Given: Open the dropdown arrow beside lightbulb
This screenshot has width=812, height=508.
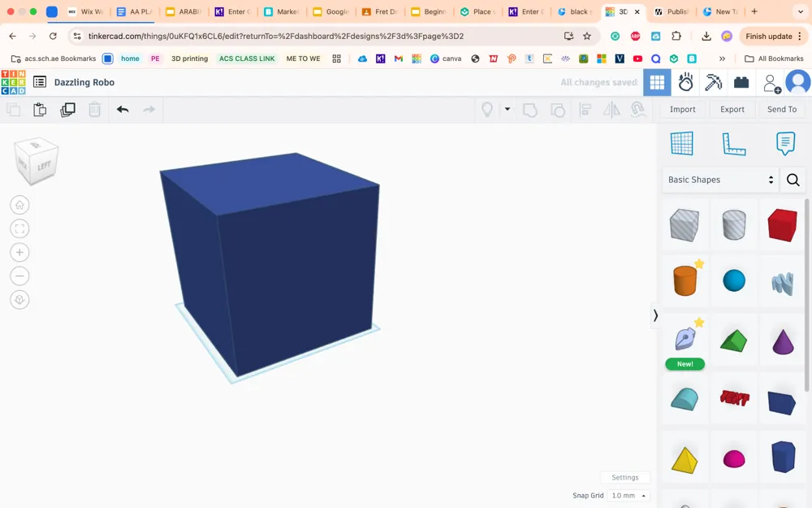Looking at the screenshot, I should pyautogui.click(x=508, y=109).
